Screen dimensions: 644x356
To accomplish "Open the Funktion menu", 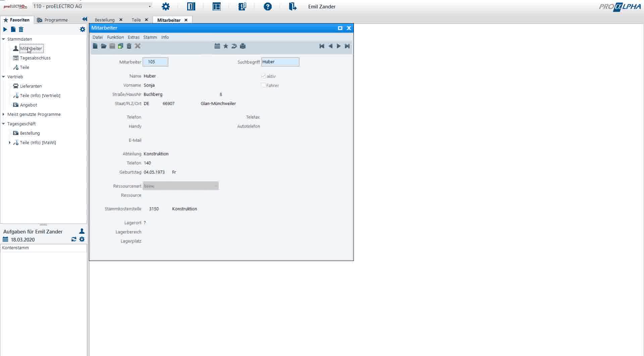I will click(115, 37).
